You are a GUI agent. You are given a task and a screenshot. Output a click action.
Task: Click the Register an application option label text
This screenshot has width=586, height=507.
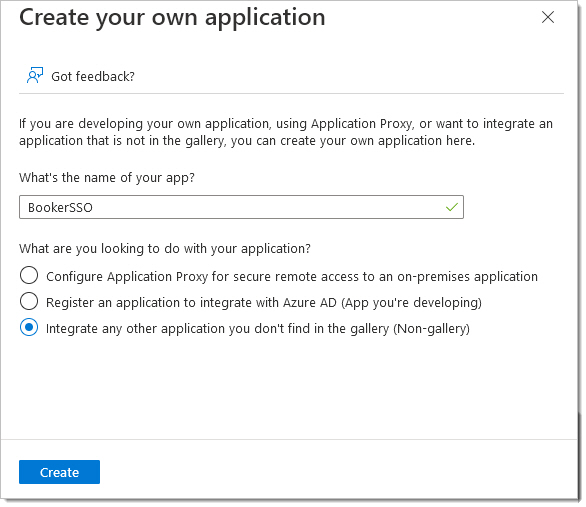pyautogui.click(x=264, y=303)
